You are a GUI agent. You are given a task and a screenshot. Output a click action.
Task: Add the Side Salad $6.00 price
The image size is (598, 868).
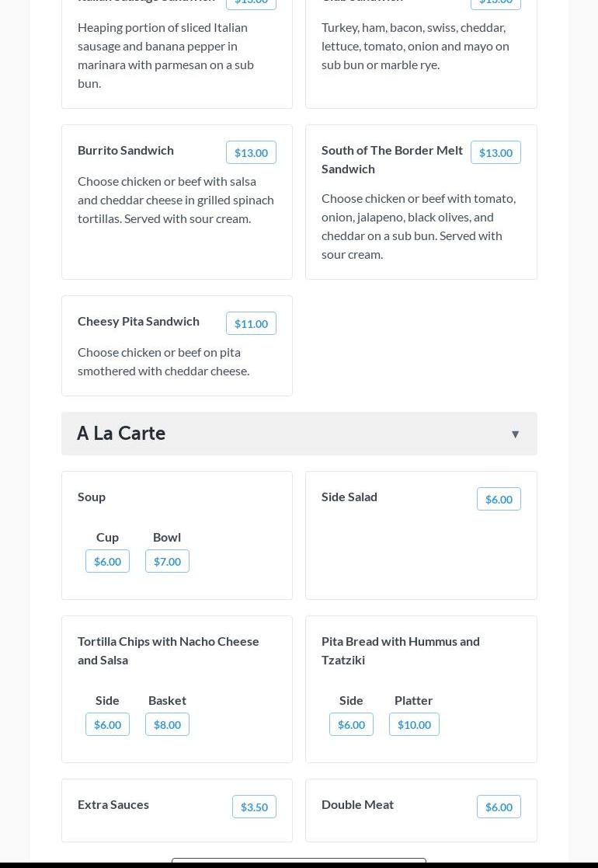tap(499, 499)
